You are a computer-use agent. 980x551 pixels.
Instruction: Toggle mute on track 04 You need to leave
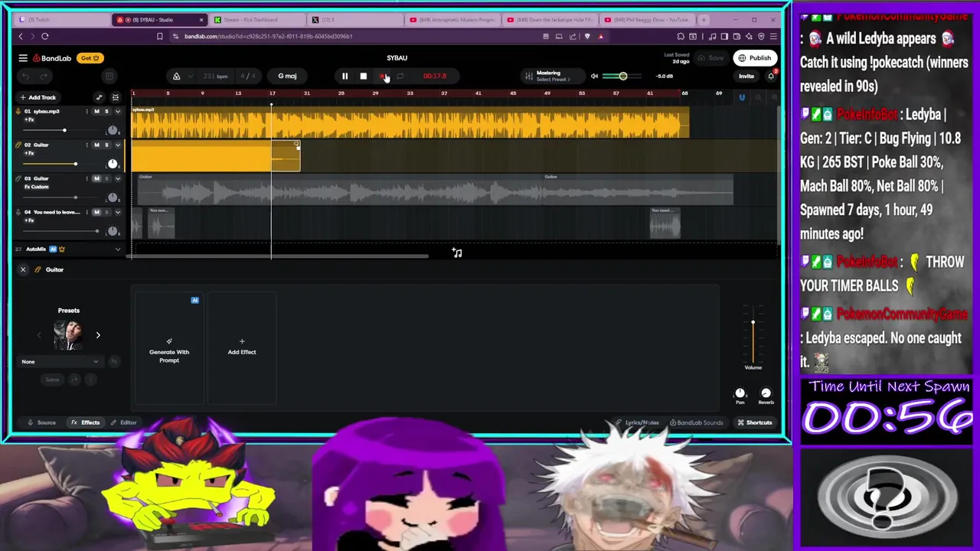[96, 212]
